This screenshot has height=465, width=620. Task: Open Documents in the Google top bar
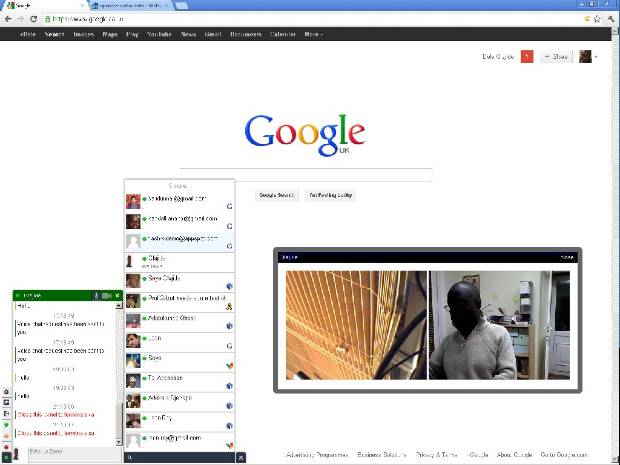point(246,34)
